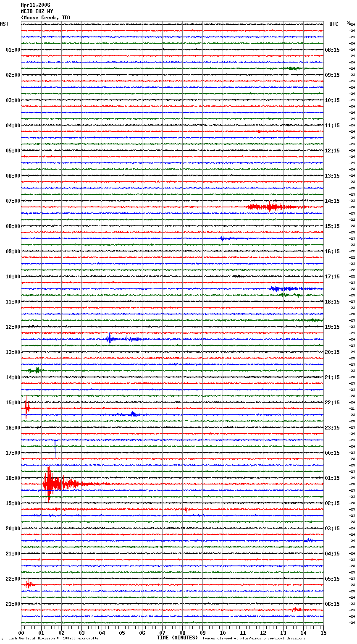
Task: Click the 15:00 MST time label
Action: (13, 403)
